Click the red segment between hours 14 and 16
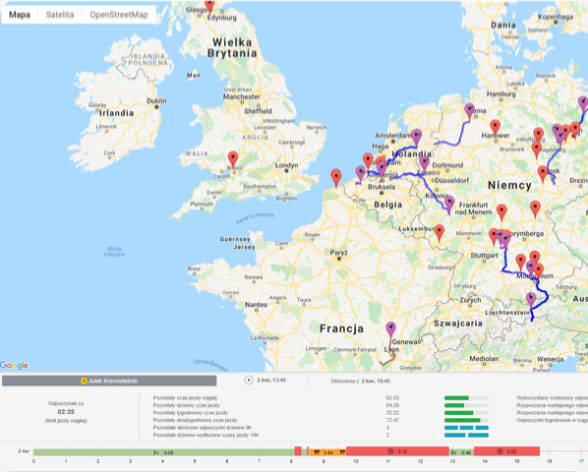Image resolution: width=588 pixels, height=472 pixels. click(507, 451)
